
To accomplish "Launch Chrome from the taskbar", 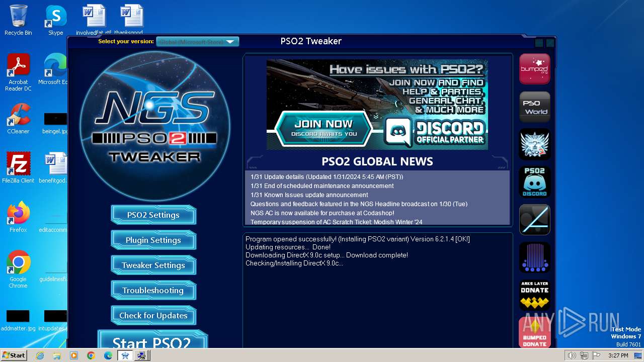I will 91,355.
